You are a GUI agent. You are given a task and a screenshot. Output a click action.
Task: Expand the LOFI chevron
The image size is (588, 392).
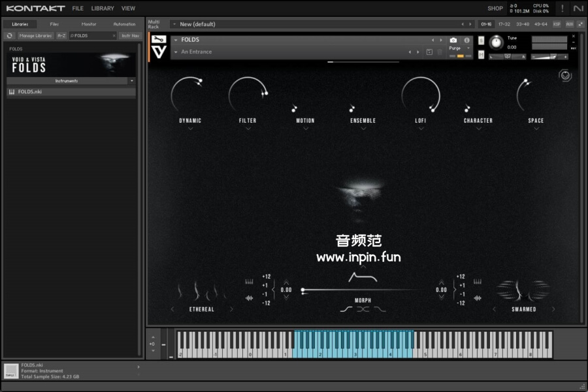421,129
